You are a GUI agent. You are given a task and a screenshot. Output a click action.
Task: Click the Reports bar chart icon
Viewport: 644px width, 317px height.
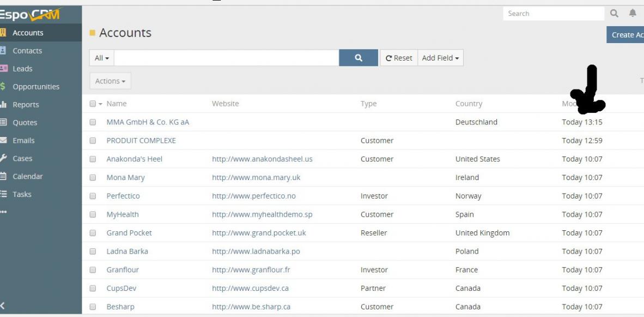(x=3, y=105)
